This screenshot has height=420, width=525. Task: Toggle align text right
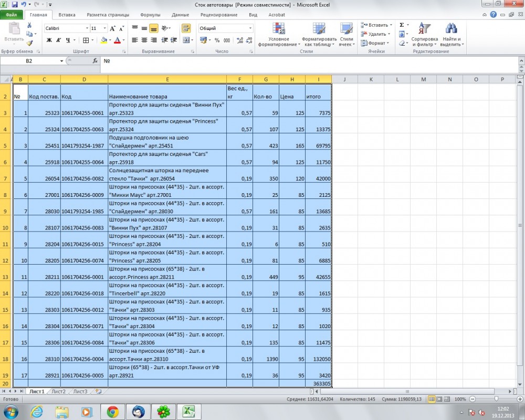(x=154, y=40)
